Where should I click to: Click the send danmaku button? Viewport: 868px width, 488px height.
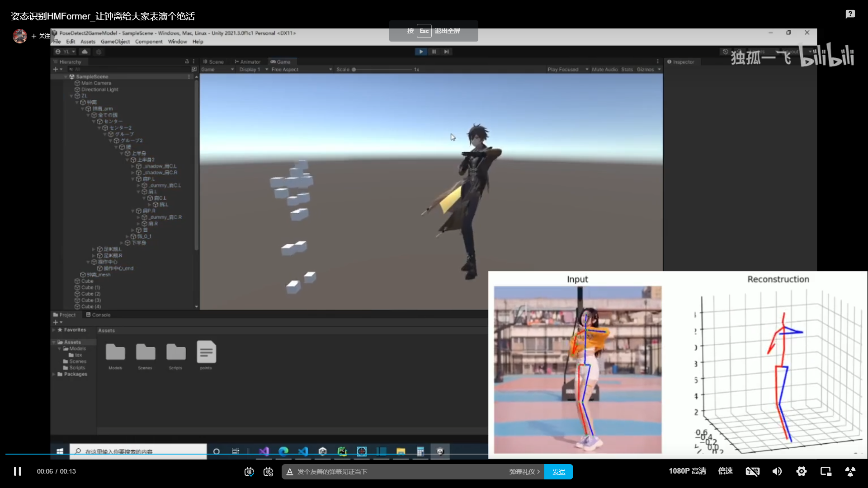coord(559,472)
